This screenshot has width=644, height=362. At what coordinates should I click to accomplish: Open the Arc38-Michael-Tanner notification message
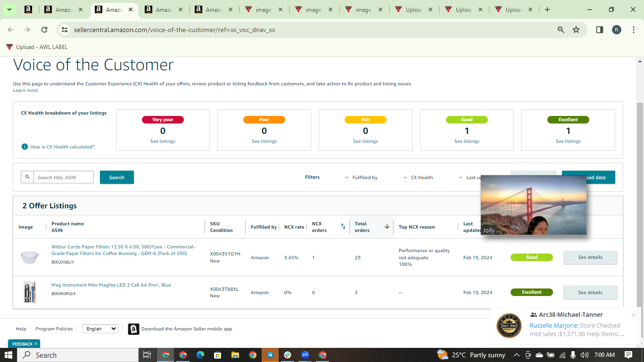tap(577, 329)
